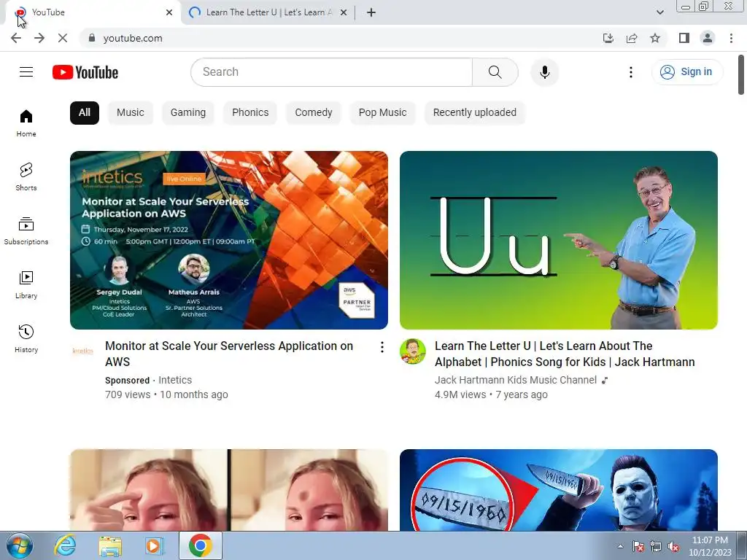Start voice search with the microphone
Viewport: 747px width, 560px height.
[x=544, y=72]
